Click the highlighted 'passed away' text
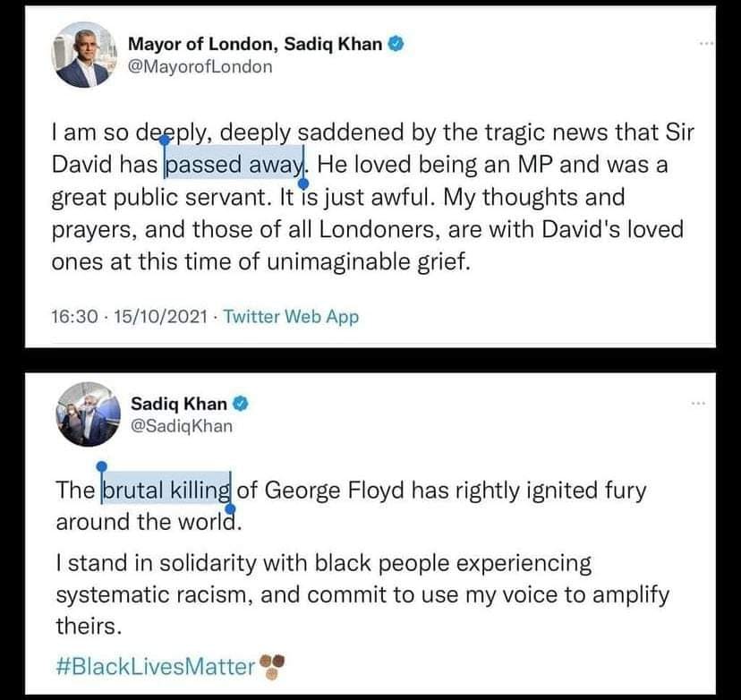Viewport: 741px width, 700px height. pos(234,164)
